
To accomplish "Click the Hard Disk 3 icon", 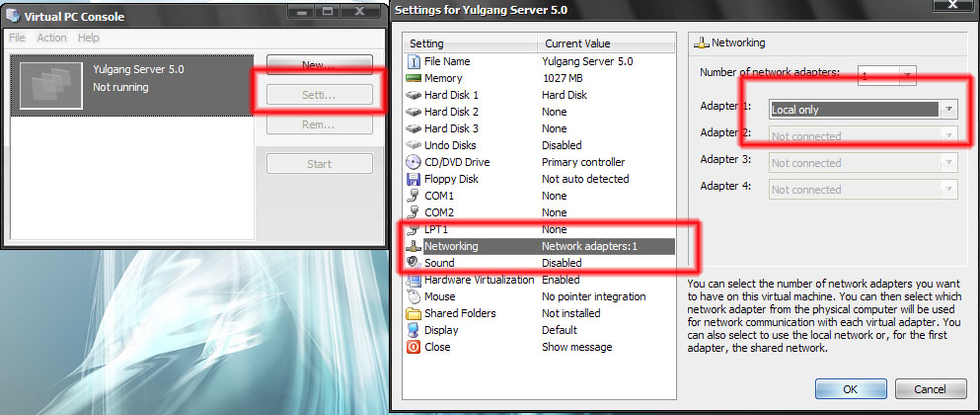I will click(414, 128).
